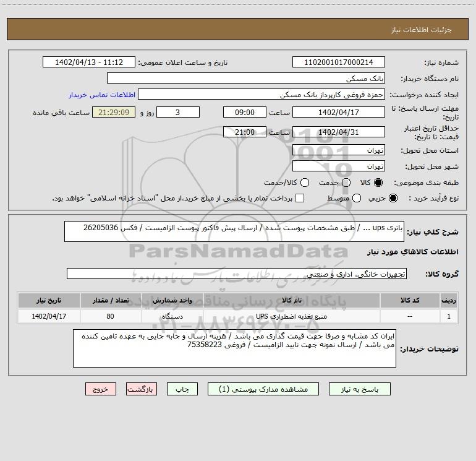Click the گروه کالا field

tap(236, 274)
